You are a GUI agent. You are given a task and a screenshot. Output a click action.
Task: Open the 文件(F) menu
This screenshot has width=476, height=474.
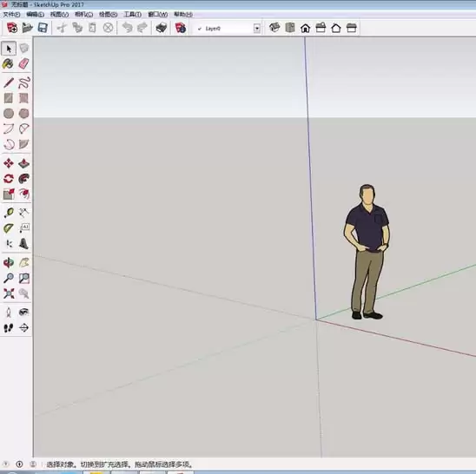11,14
